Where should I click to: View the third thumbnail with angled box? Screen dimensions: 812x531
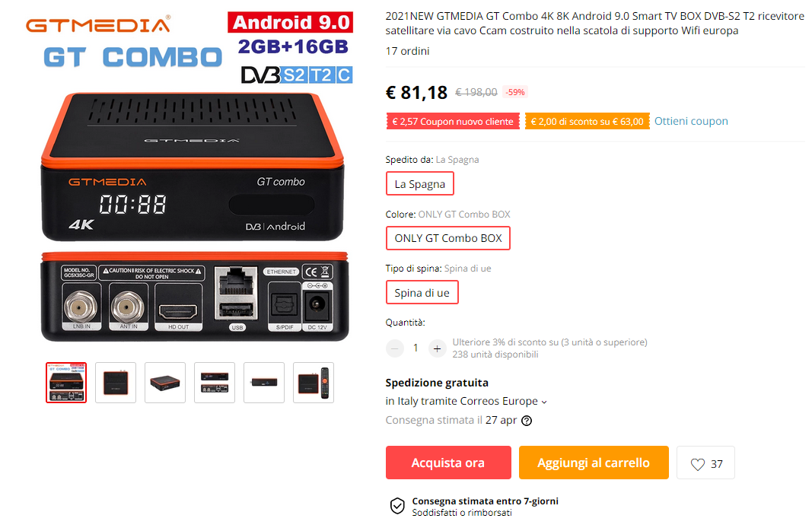tap(165, 383)
